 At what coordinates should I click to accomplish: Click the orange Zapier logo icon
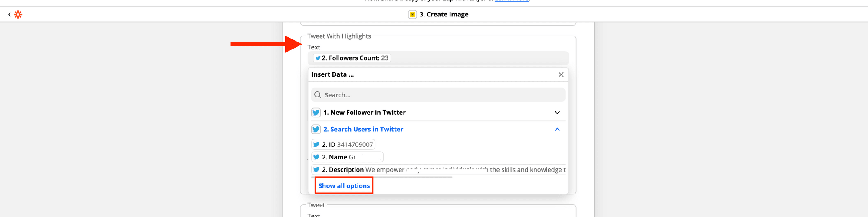(x=18, y=14)
